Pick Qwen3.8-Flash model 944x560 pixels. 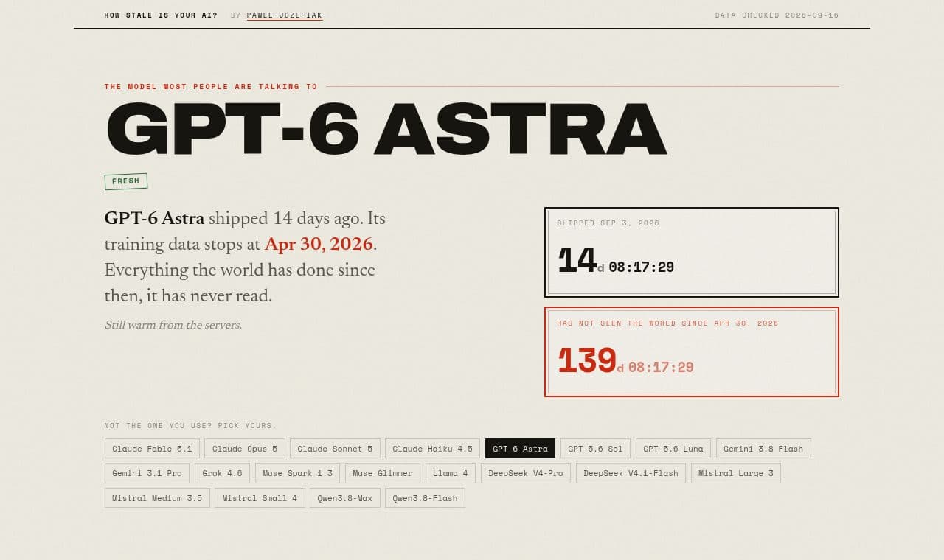(x=425, y=498)
